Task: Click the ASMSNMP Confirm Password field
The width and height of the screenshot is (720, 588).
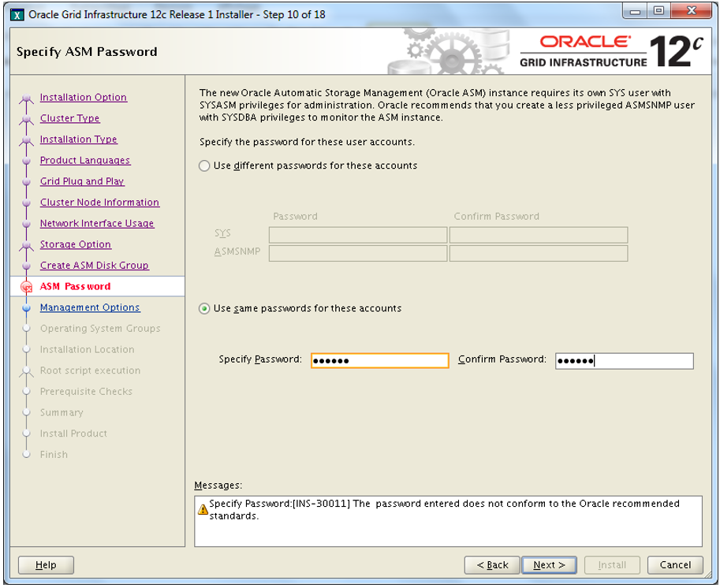Action: (x=538, y=253)
